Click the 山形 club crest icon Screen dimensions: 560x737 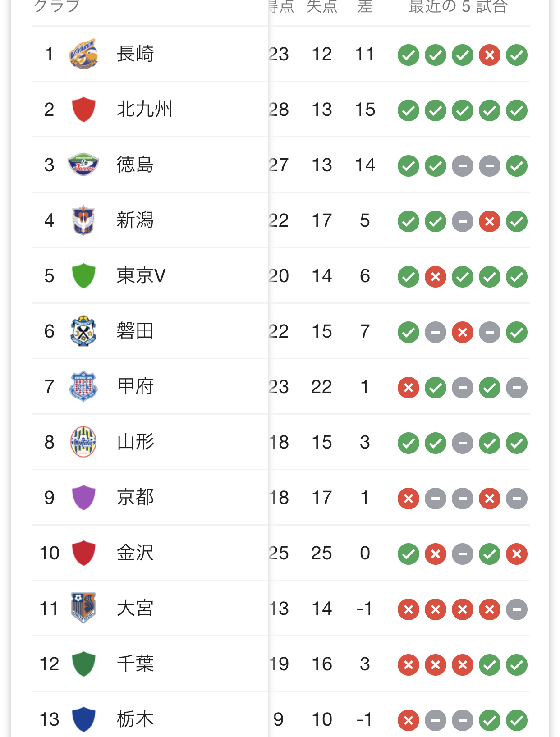[83, 442]
